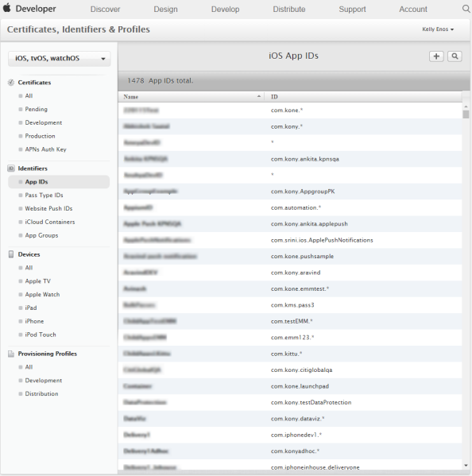This screenshot has height=476, width=472.
Task: Select iCloud Containers
Action: 50,222
